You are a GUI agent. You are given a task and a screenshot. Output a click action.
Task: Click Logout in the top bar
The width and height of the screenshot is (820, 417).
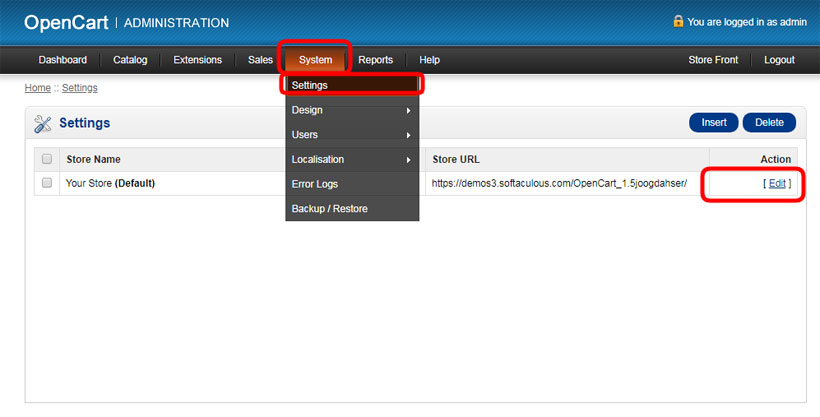[779, 60]
